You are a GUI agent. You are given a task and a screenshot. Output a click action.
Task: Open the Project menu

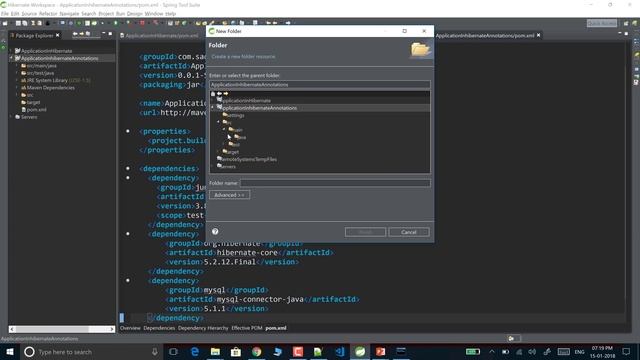[106, 13]
